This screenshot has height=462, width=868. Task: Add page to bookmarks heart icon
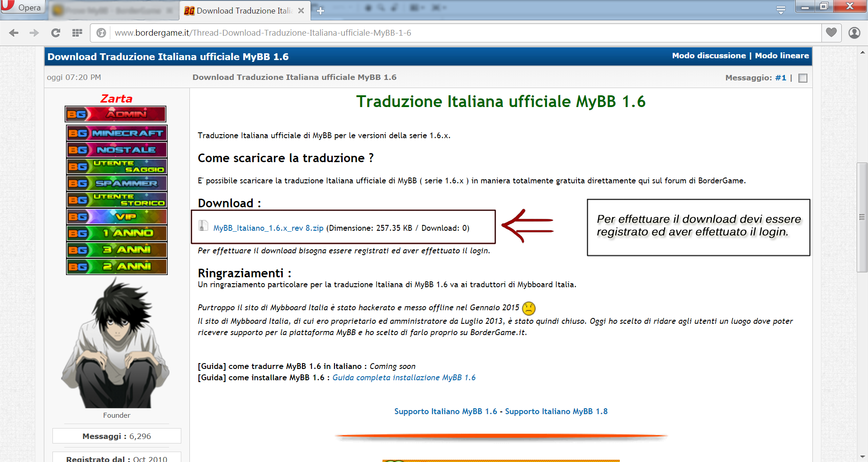point(831,33)
